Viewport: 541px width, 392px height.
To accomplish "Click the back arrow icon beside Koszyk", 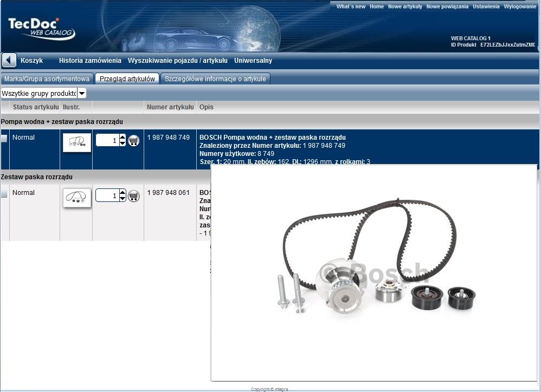I will coord(9,60).
